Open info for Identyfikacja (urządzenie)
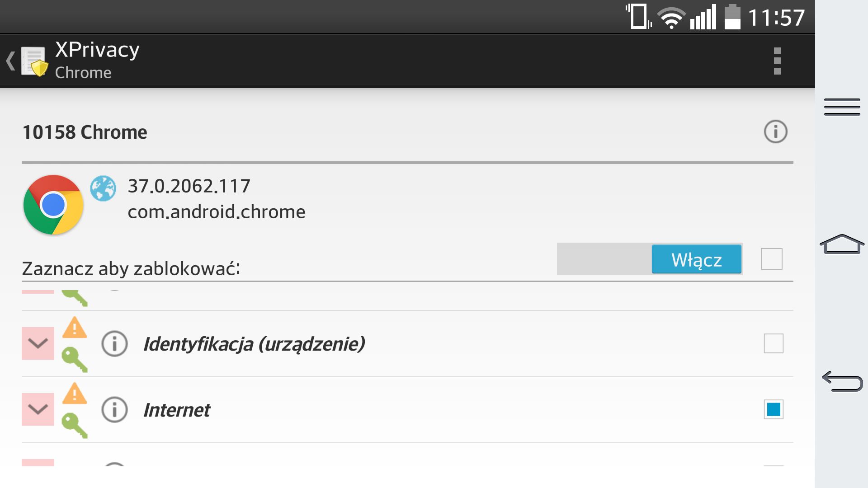Image resolution: width=868 pixels, height=488 pixels. [x=114, y=344]
